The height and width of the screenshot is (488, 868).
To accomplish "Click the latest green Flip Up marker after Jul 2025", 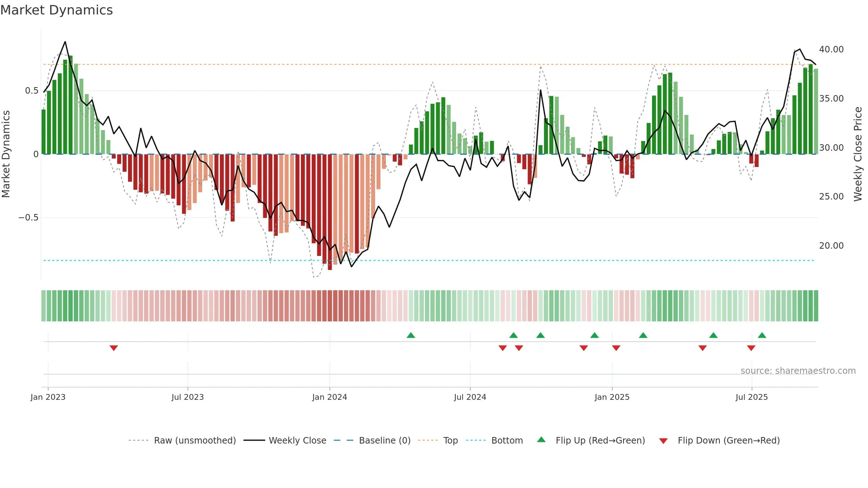I will click(762, 335).
